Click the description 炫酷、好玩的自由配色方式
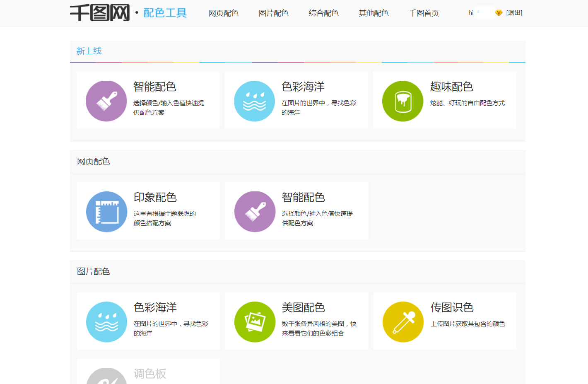Image resolution: width=588 pixels, height=384 pixels. pos(468,103)
